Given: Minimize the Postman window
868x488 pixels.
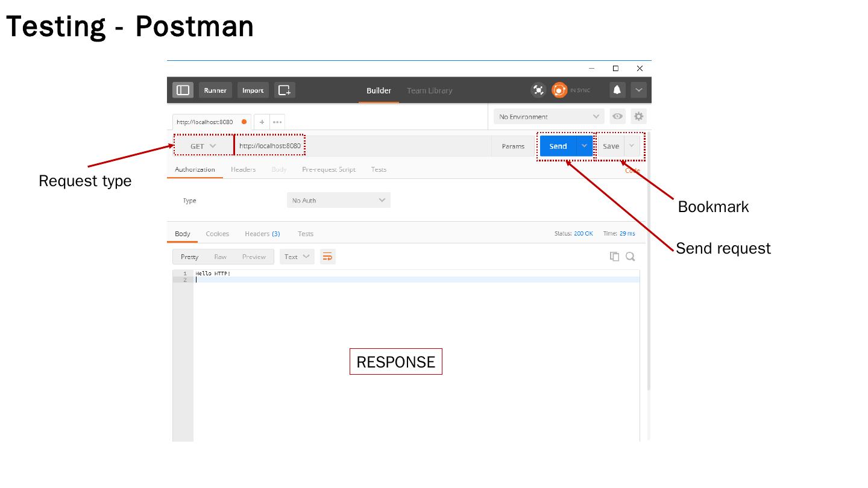Looking at the screenshot, I should click(591, 68).
